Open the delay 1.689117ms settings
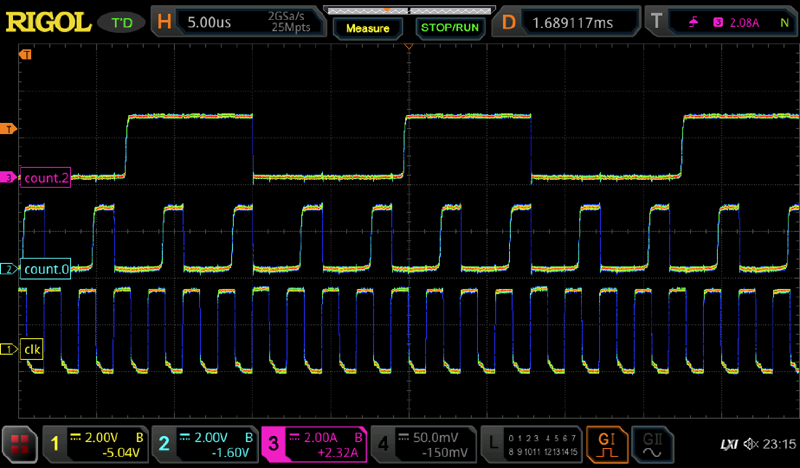Screen dimensions: 800x468 [x=570, y=21]
